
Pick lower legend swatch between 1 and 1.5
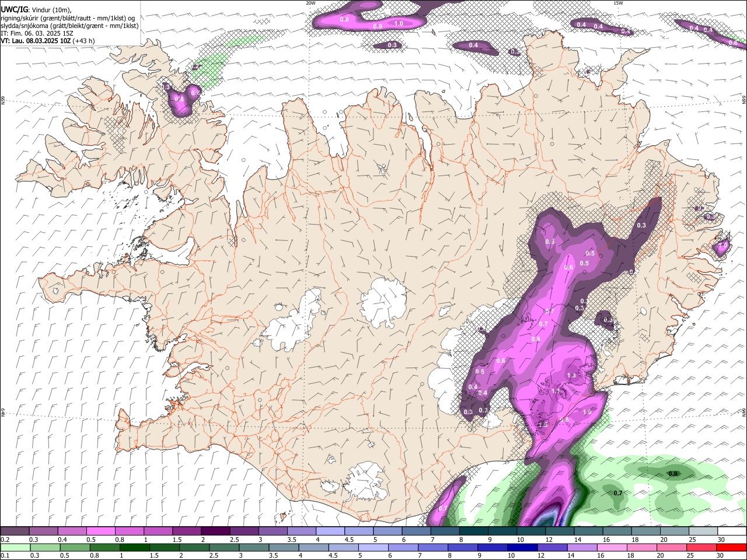tap(134, 547)
